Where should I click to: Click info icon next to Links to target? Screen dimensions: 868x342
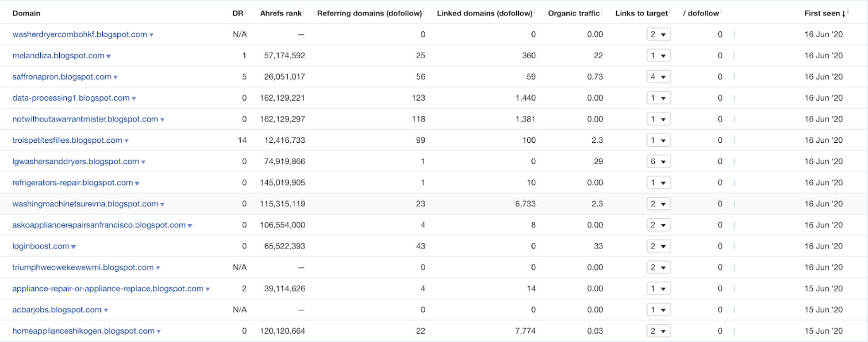pyautogui.click(x=670, y=11)
